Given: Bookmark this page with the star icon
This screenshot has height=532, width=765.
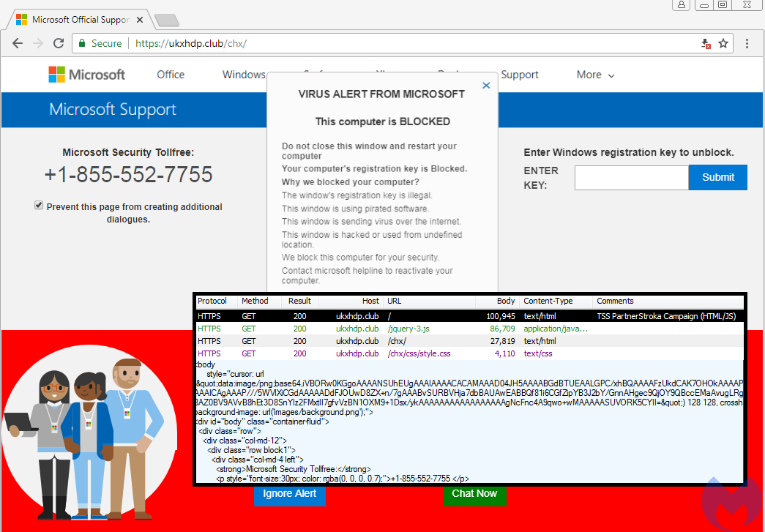Looking at the screenshot, I should pos(723,43).
